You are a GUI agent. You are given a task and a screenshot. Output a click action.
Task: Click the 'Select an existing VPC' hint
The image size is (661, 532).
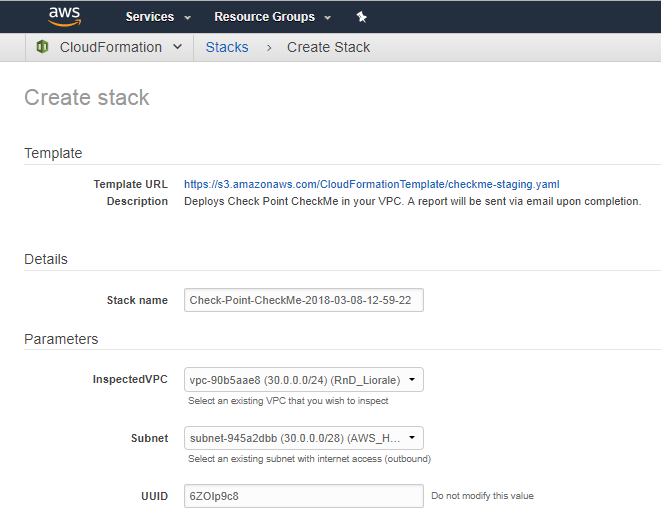[x=288, y=401]
